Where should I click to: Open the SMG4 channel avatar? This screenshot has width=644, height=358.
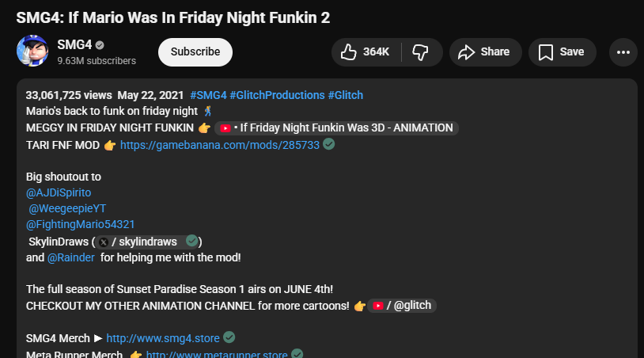point(32,52)
